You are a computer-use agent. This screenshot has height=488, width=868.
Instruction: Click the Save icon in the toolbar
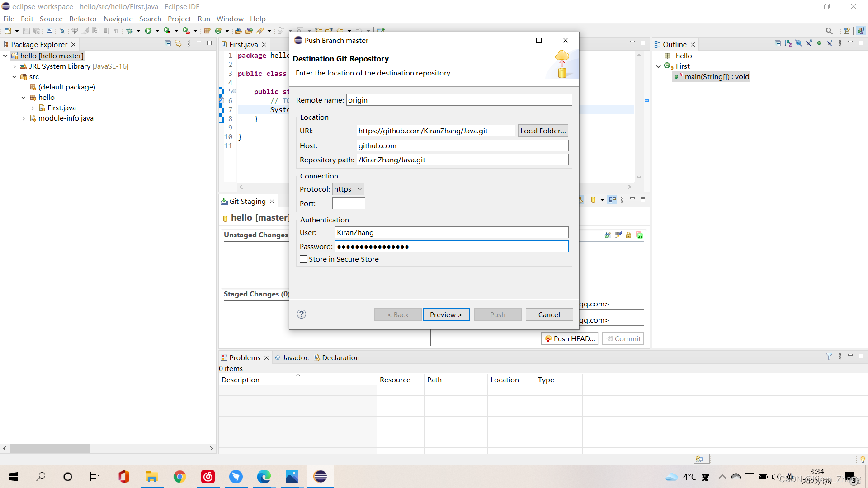coord(26,30)
